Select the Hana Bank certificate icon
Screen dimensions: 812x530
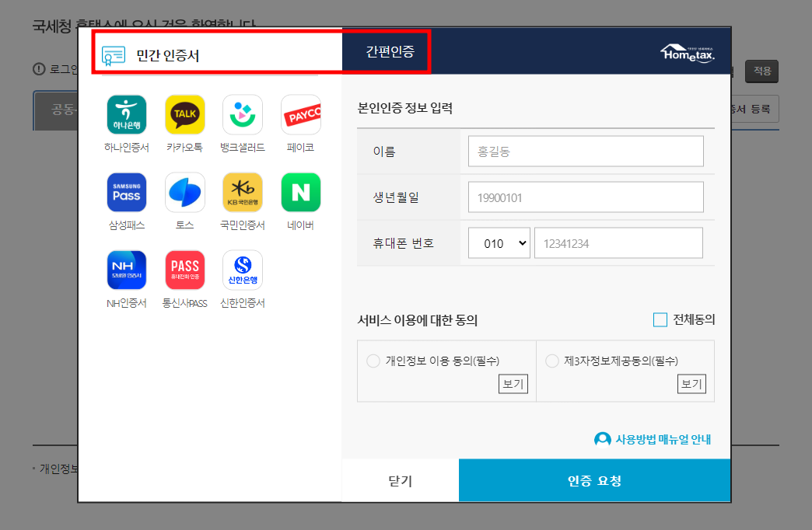(x=126, y=114)
